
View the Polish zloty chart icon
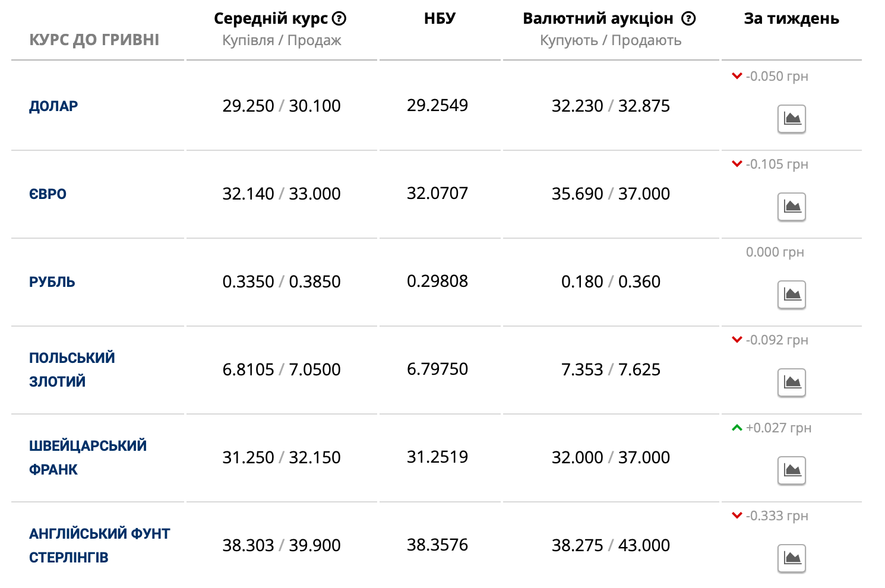[792, 382]
